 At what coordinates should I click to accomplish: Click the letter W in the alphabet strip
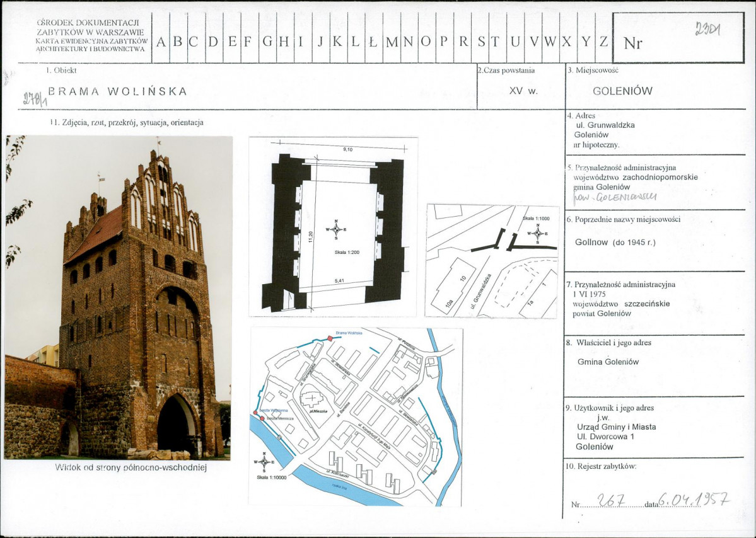pyautogui.click(x=550, y=42)
